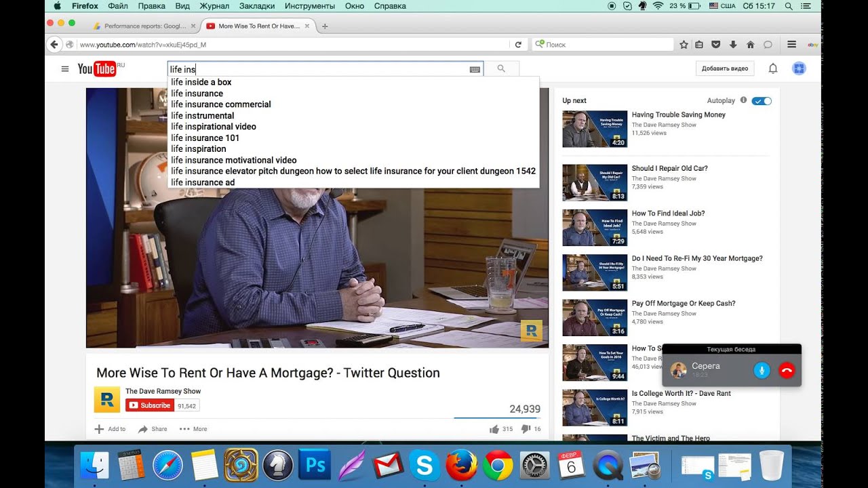The height and width of the screenshot is (488, 868).
Task: Open Wi-Fi status in the menu bar
Action: click(658, 6)
